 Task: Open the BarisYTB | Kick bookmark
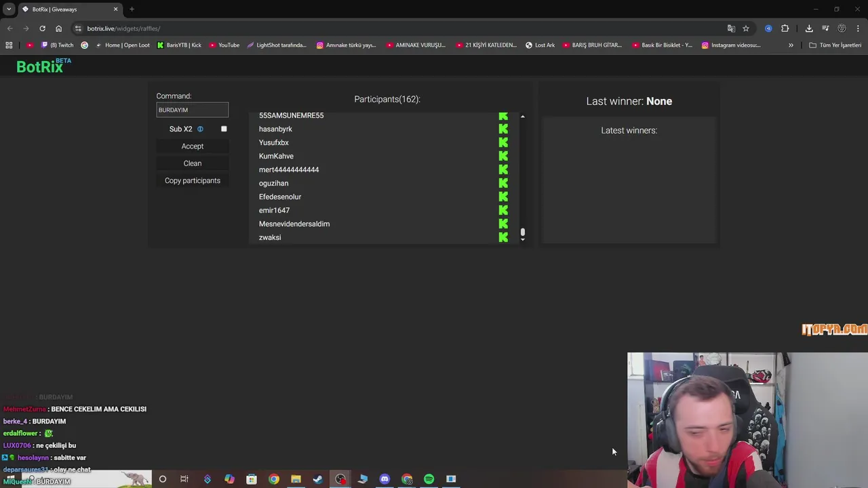tap(179, 45)
